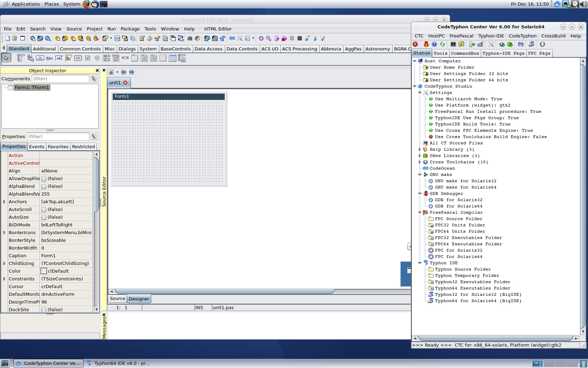Open the CrossBuild menu in CodeTyphon Center
Image resolution: width=588 pixels, height=368 pixels.
(x=553, y=36)
